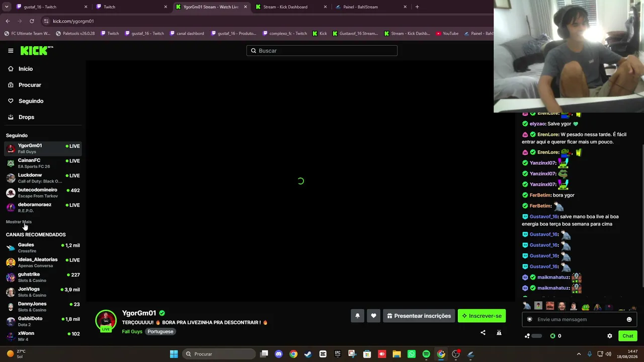Screen dimensions: 644x362
Task: Open YgorGm01 channel in followed list
Action: [x=43, y=148]
